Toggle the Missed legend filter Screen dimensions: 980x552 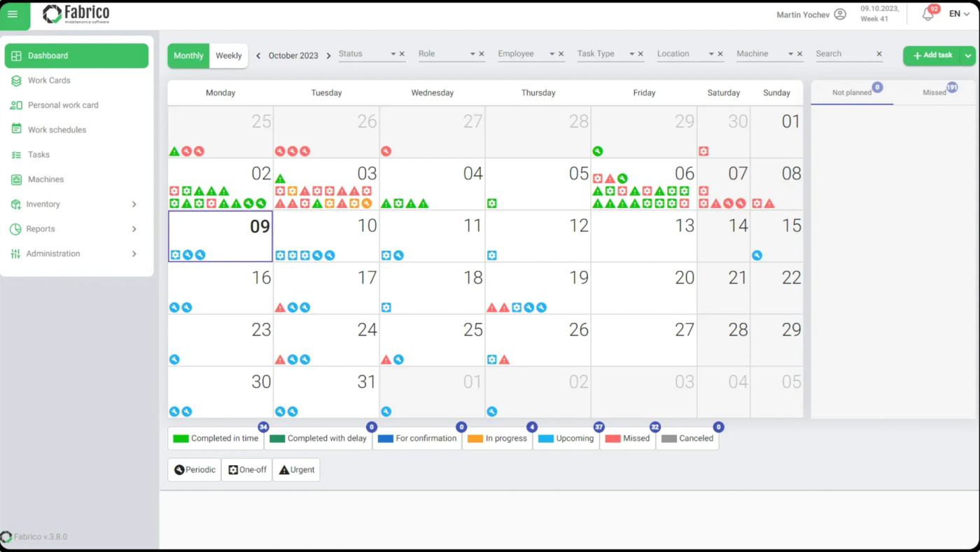pyautogui.click(x=628, y=439)
